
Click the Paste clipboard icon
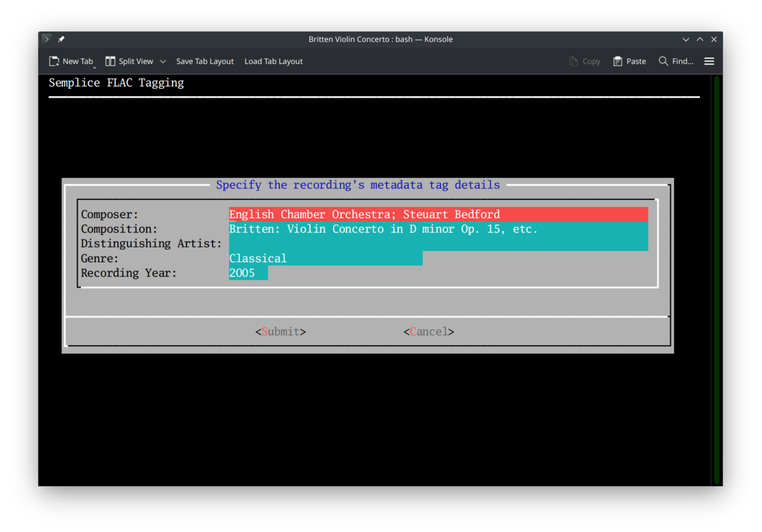(617, 61)
